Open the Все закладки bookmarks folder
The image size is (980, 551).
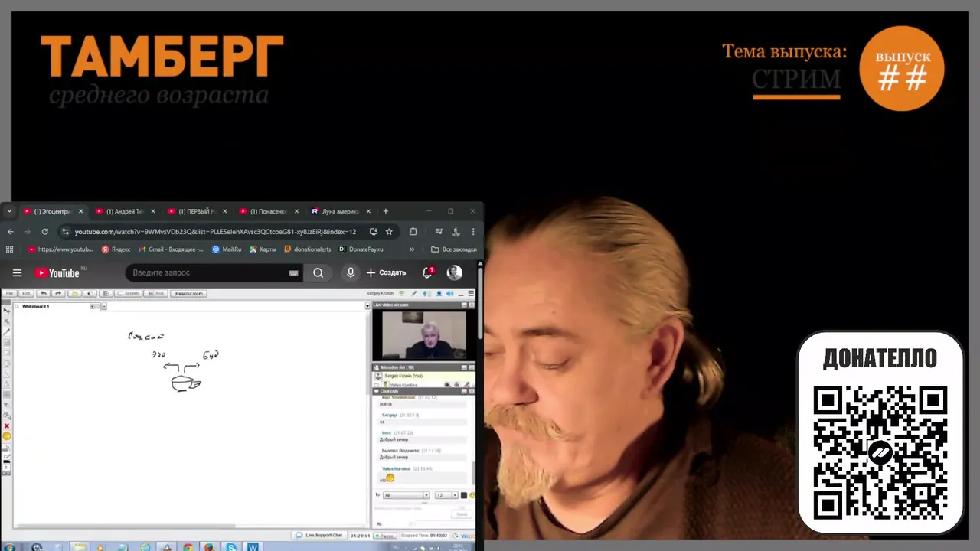(x=454, y=249)
